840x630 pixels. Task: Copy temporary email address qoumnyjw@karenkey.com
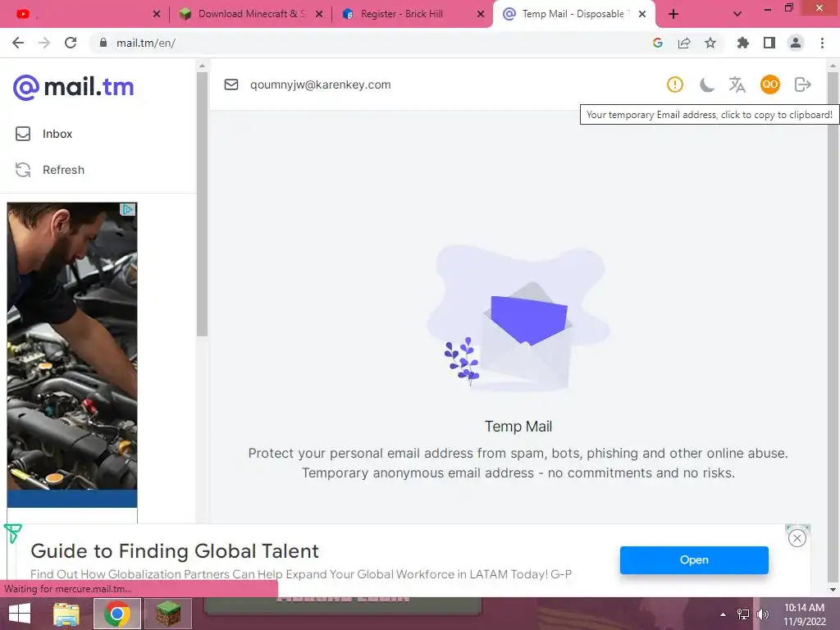321,84
